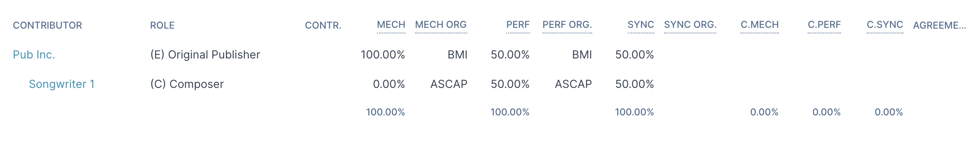
Task: Click the SYNC ORG. column header
Action: [x=690, y=25]
